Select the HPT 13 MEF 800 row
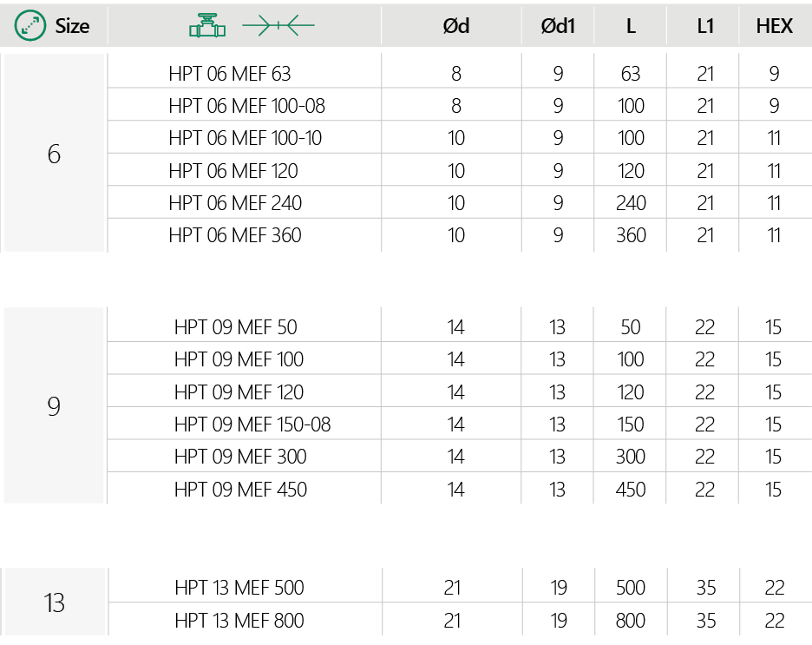812x645 pixels. coord(239,621)
